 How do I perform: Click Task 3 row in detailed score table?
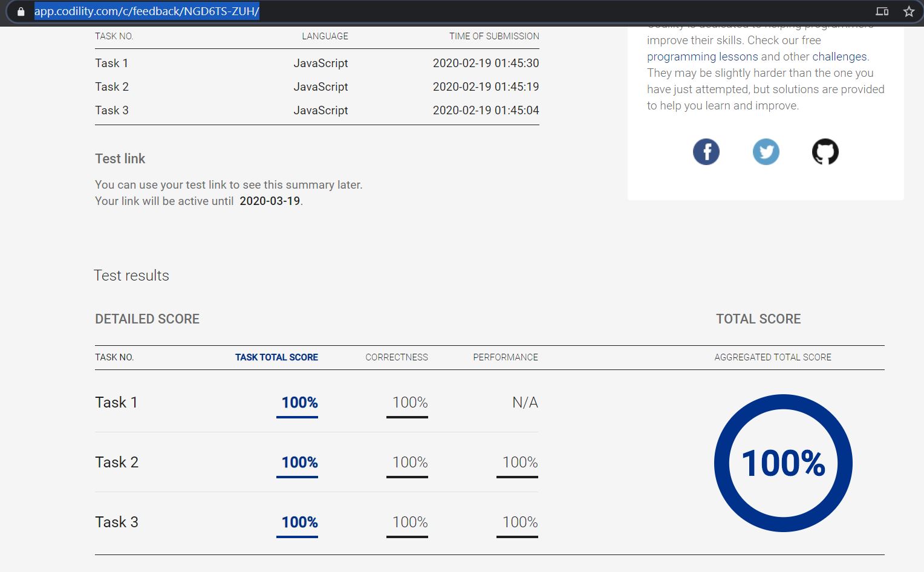[316, 522]
